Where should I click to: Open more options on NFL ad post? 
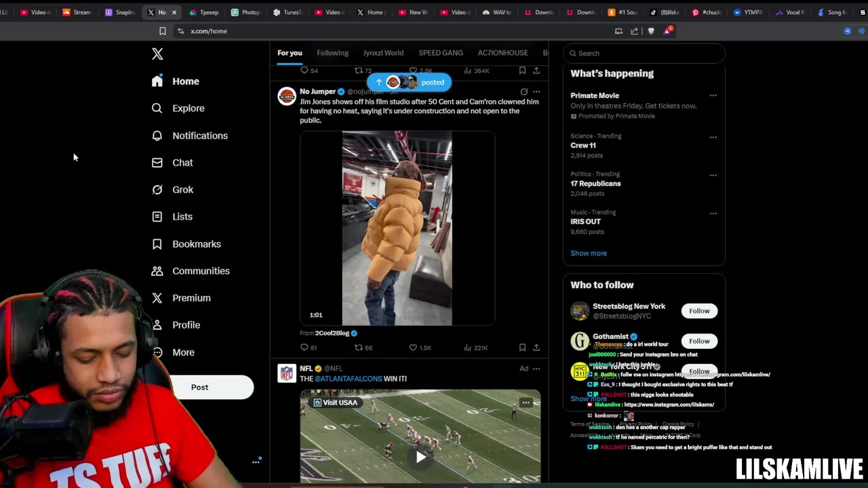pyautogui.click(x=536, y=369)
